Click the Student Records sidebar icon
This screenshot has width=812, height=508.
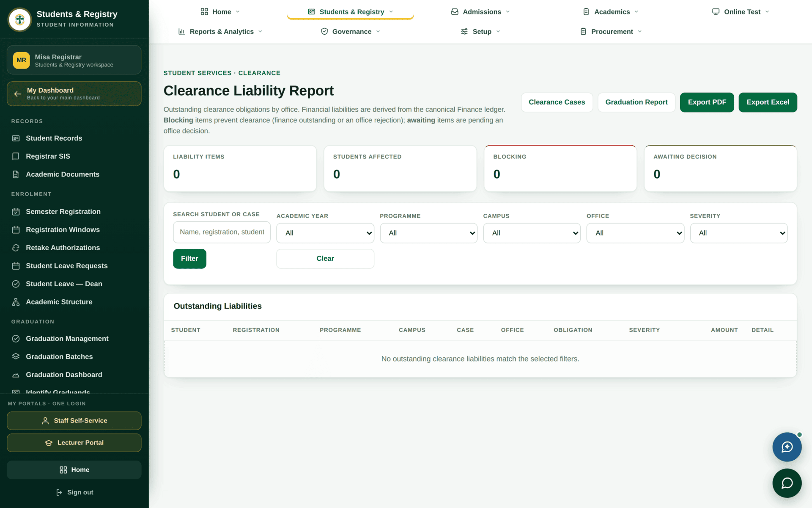point(16,138)
